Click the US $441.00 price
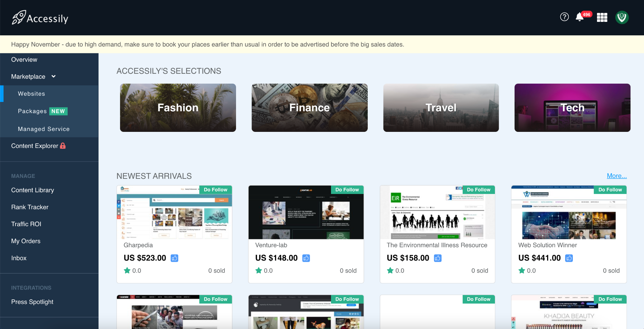The width and height of the screenshot is (644, 329). click(539, 258)
